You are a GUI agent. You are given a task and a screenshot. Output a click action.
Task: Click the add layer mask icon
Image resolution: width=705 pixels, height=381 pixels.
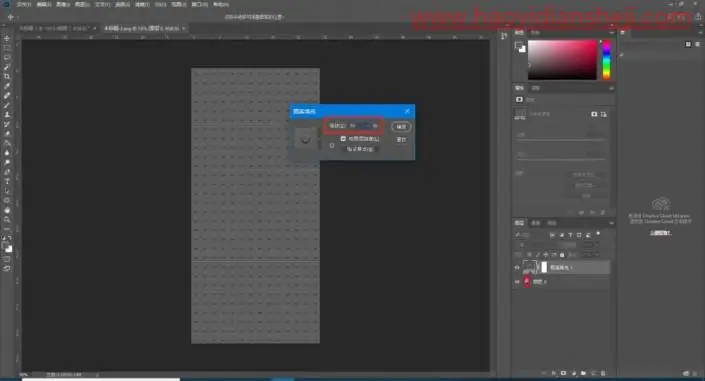click(x=563, y=373)
